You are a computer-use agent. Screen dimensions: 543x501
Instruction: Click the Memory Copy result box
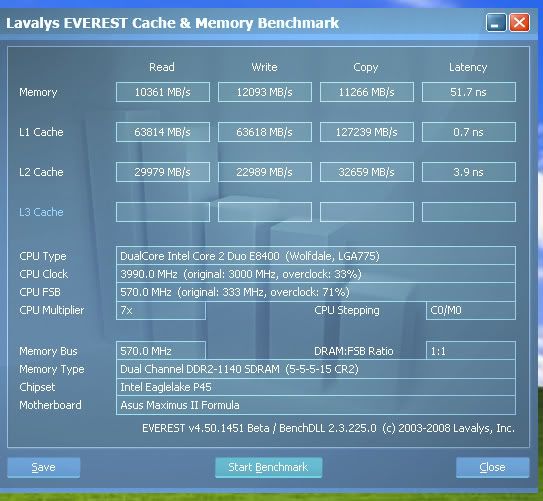pyautogui.click(x=367, y=92)
